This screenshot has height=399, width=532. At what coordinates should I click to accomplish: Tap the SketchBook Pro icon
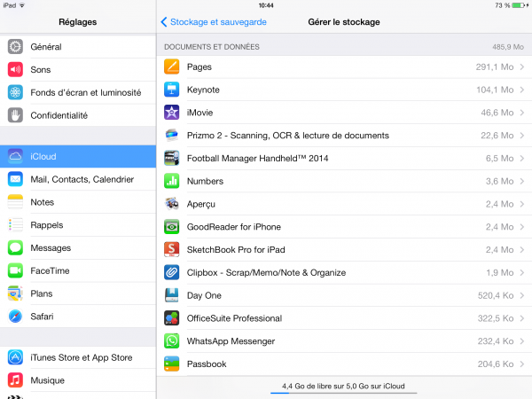(172, 249)
